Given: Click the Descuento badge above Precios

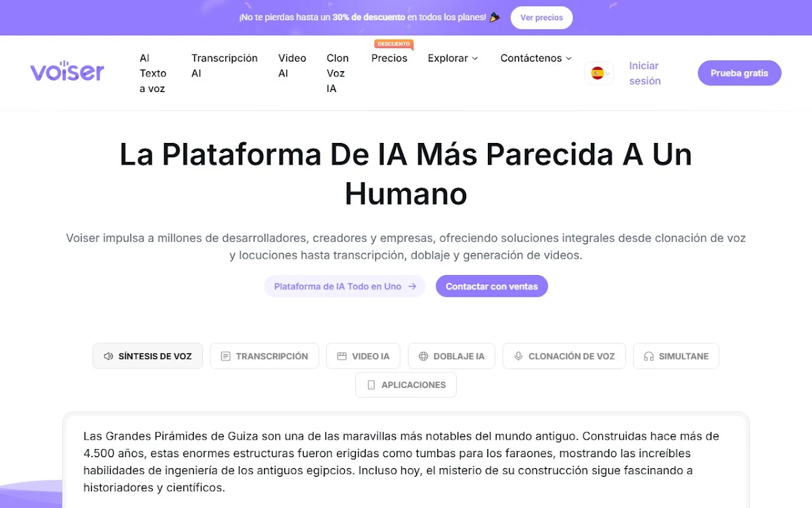Looking at the screenshot, I should coord(394,44).
